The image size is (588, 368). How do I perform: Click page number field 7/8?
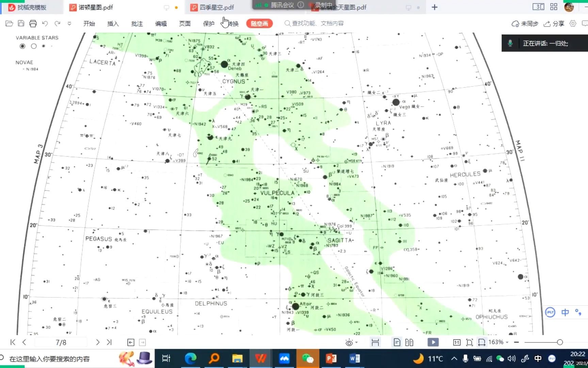click(61, 342)
